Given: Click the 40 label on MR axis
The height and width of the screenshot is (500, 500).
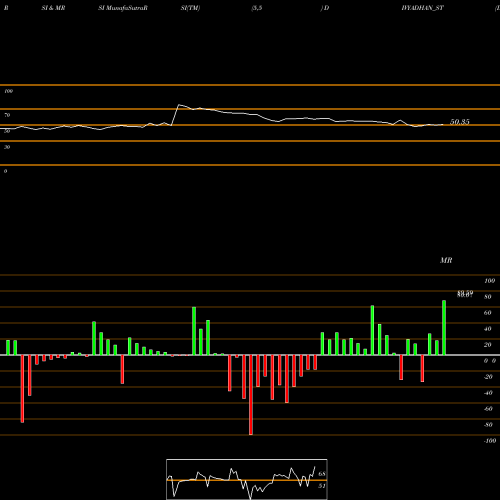Looking at the screenshot, I should tap(488, 329).
